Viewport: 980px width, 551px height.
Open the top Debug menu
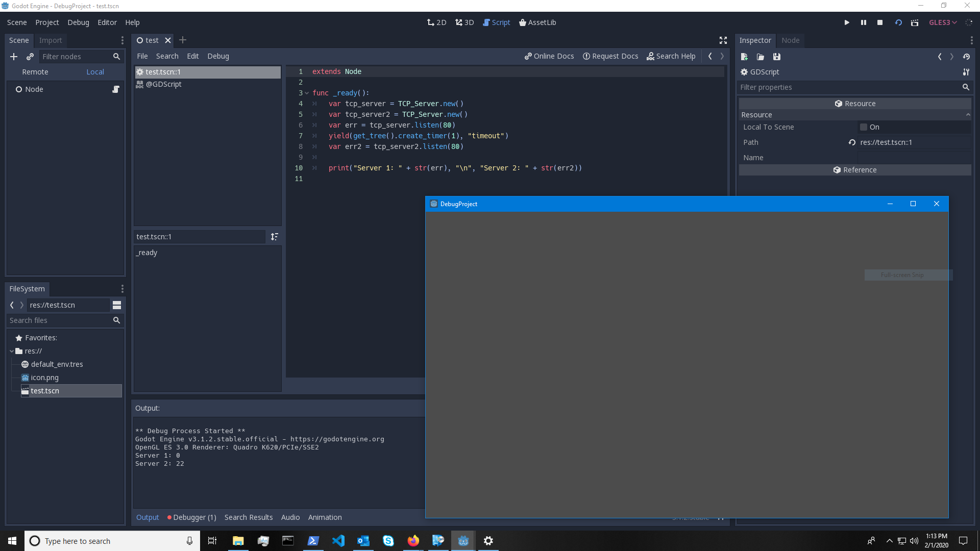coord(78,22)
